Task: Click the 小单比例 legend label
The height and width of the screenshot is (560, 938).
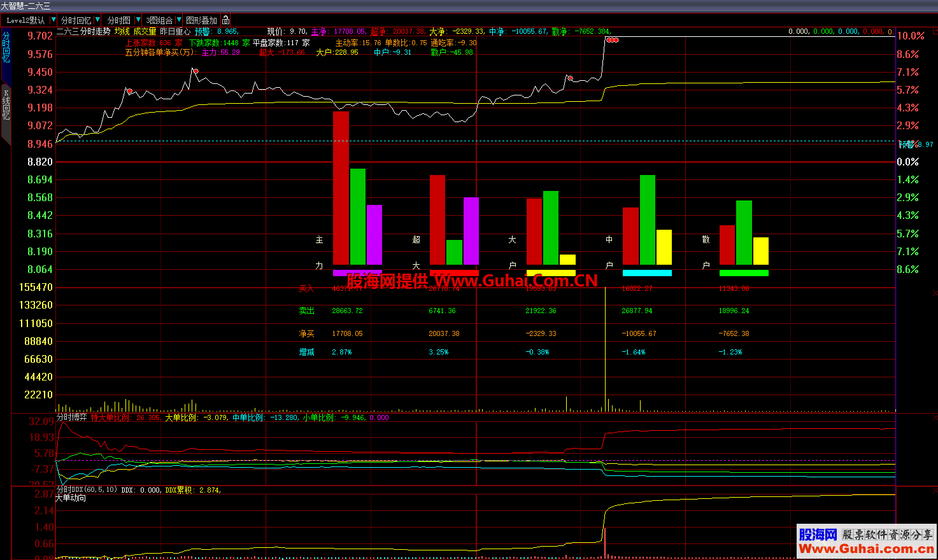Action: click(x=318, y=417)
